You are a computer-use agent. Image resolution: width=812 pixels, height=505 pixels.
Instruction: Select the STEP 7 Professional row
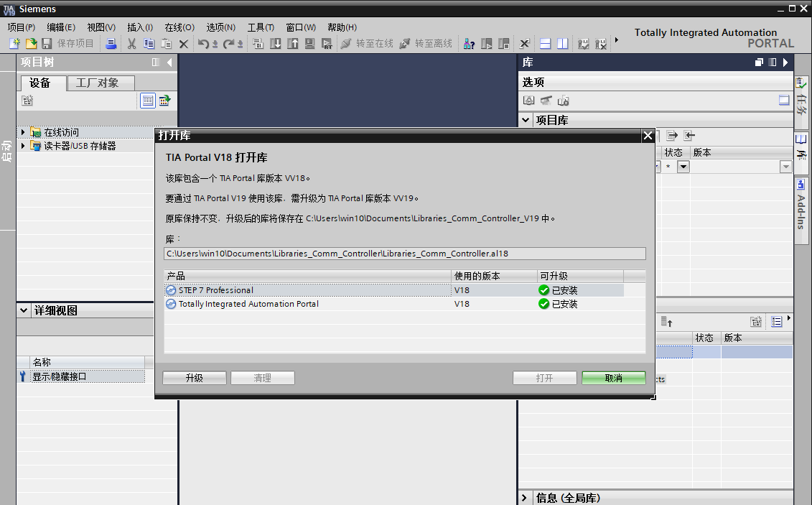point(393,290)
